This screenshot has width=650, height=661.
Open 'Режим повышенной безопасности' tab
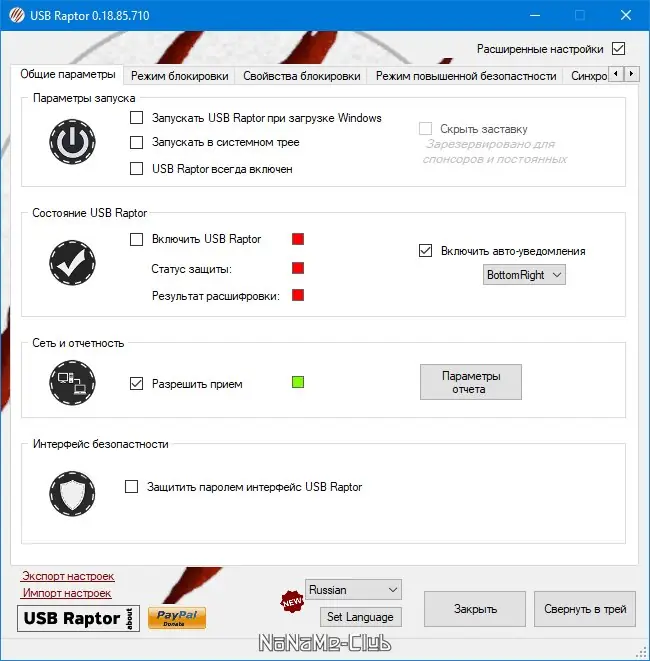pos(466,76)
